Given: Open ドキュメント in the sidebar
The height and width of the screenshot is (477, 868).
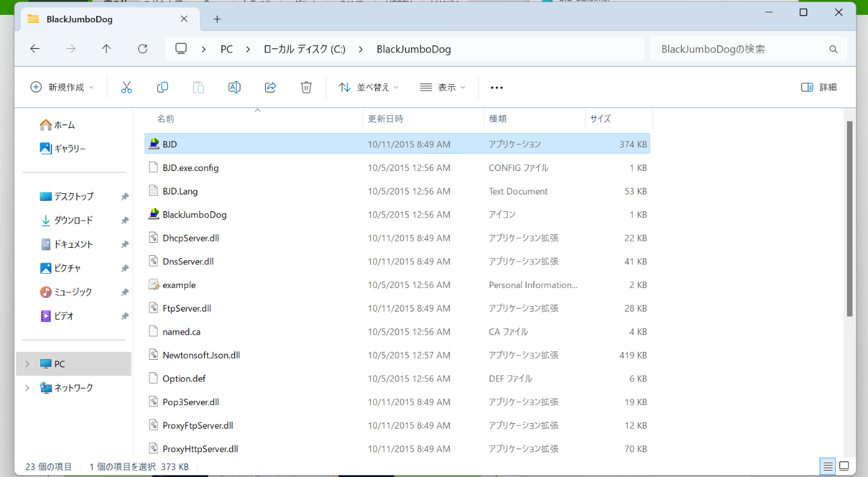Looking at the screenshot, I should pos(66,244).
